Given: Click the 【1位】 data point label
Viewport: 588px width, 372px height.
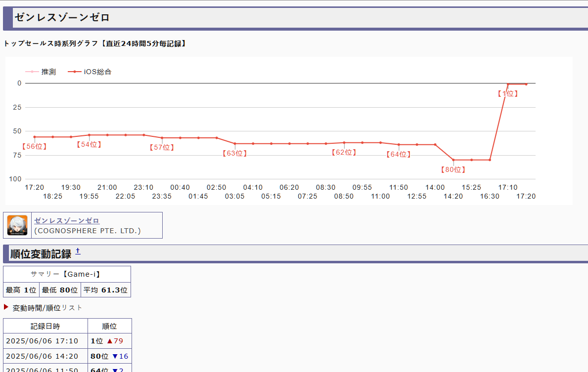Looking at the screenshot, I should pos(508,94).
